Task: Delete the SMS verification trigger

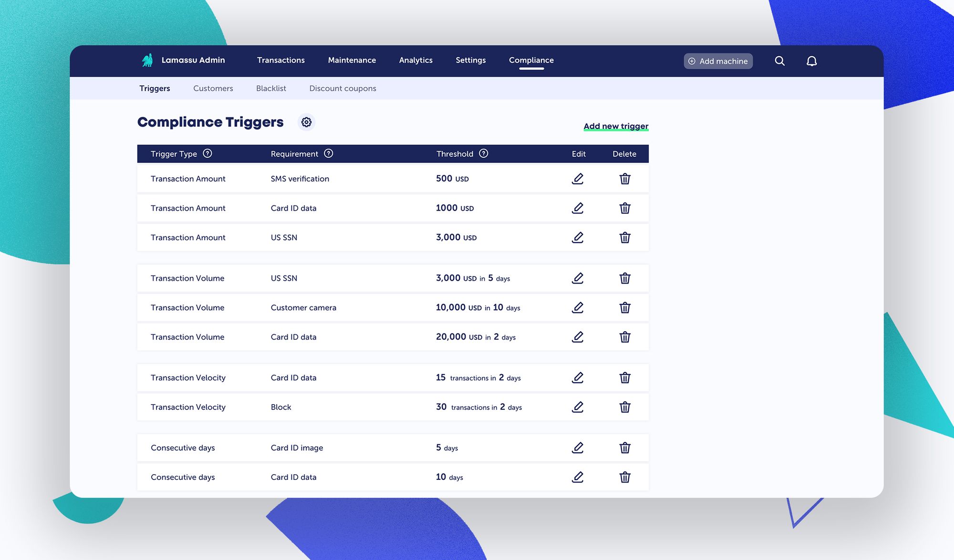Action: [x=624, y=179]
